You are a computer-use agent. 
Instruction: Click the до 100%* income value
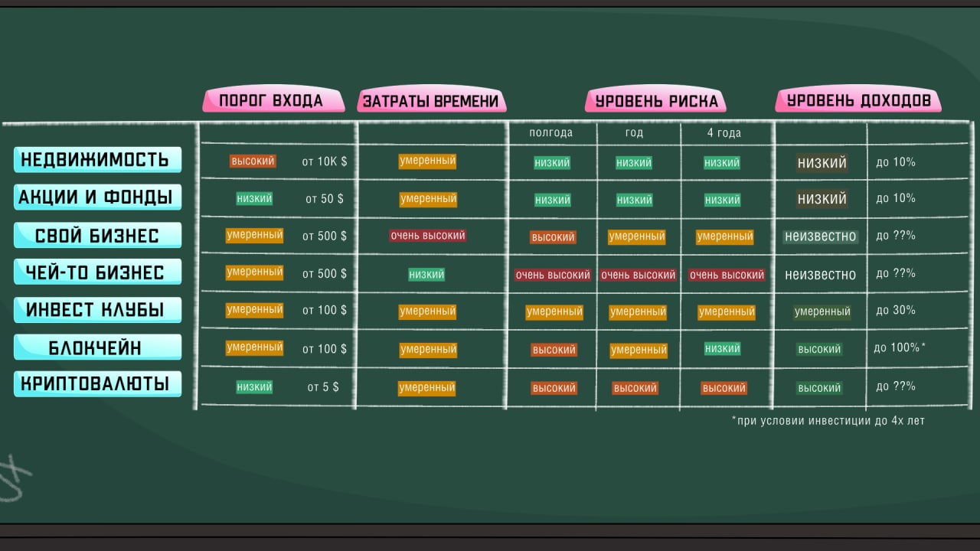900,347
